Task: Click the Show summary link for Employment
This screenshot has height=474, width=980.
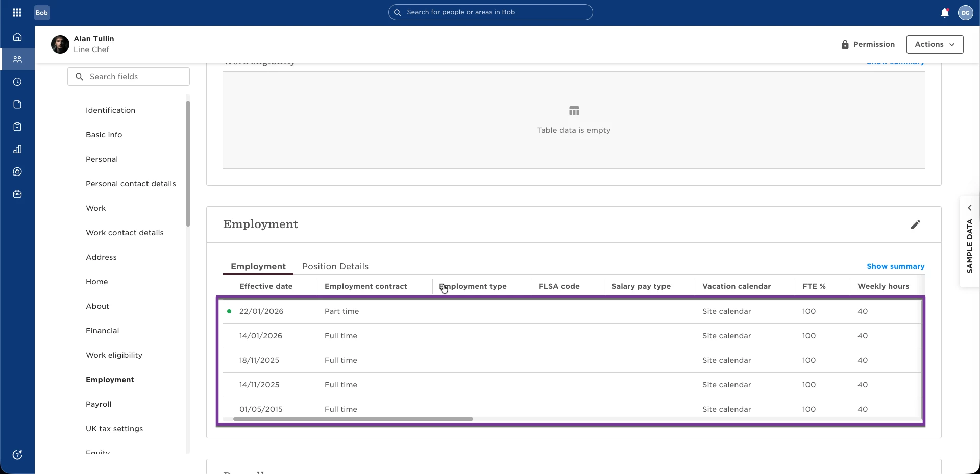Action: click(x=895, y=266)
